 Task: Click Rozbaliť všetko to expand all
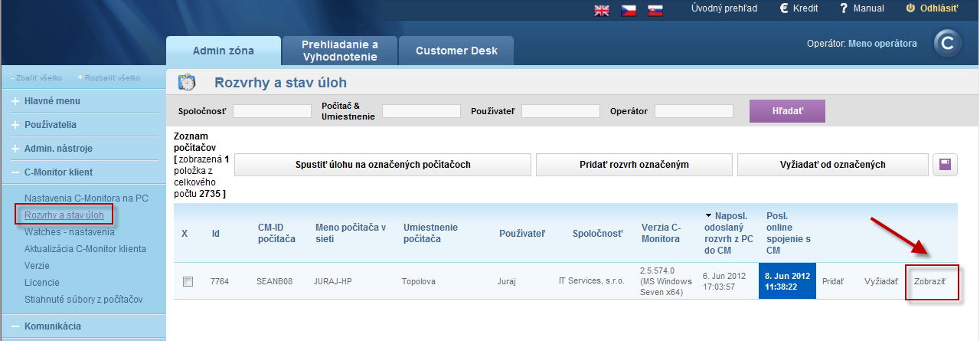[109, 78]
